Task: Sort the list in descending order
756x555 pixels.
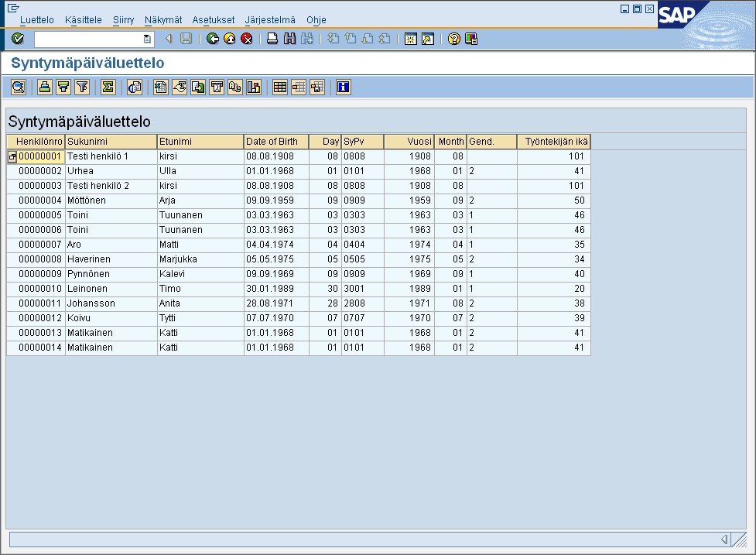Action: pyautogui.click(x=63, y=87)
